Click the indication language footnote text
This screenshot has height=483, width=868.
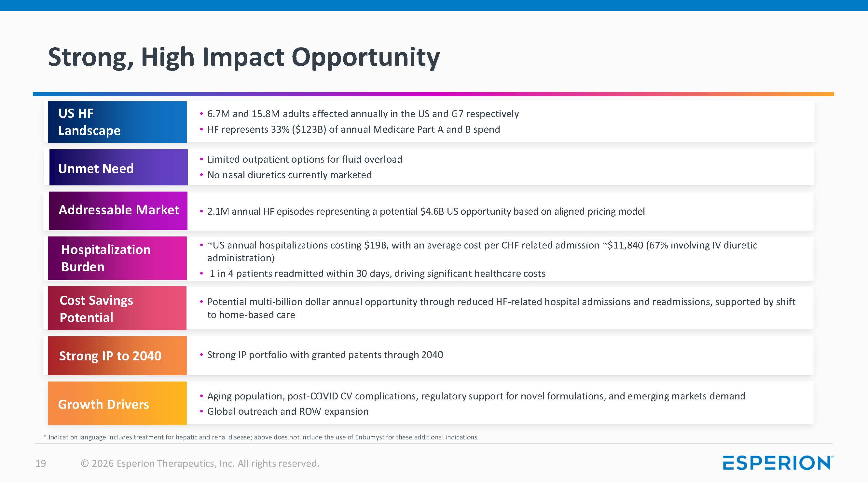[260, 437]
